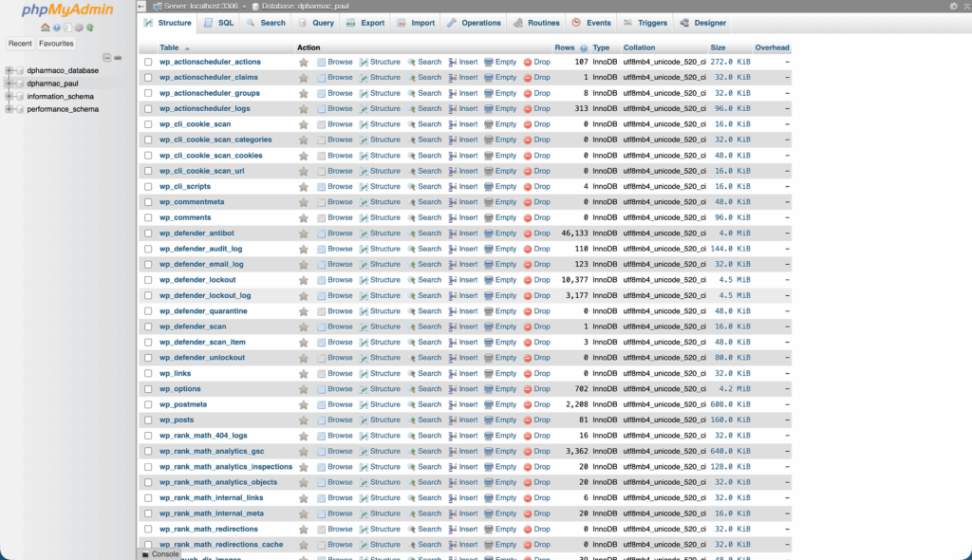Star wp_posts table as favourite

[x=304, y=420]
